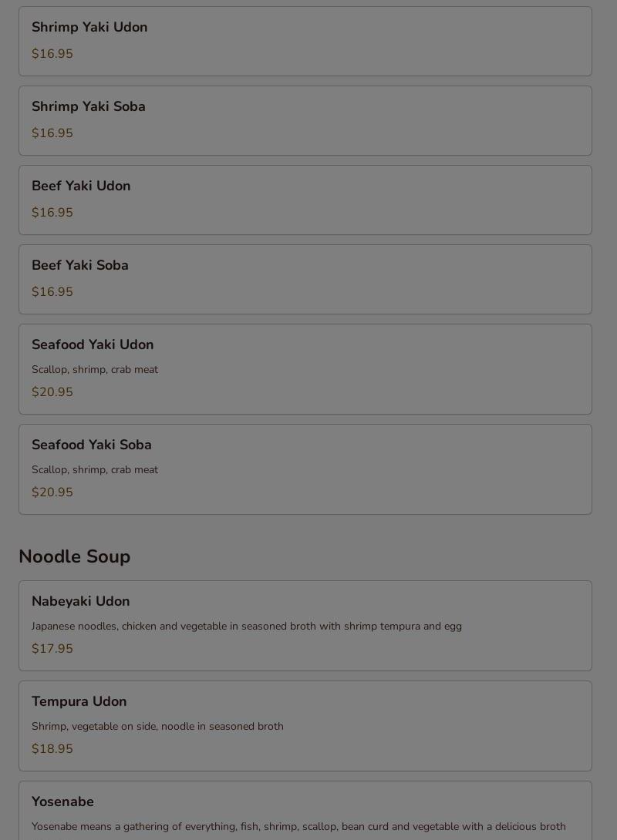
Task: Click the Shrimp Yaki Soba $16.95 price
Action: [x=52, y=133]
